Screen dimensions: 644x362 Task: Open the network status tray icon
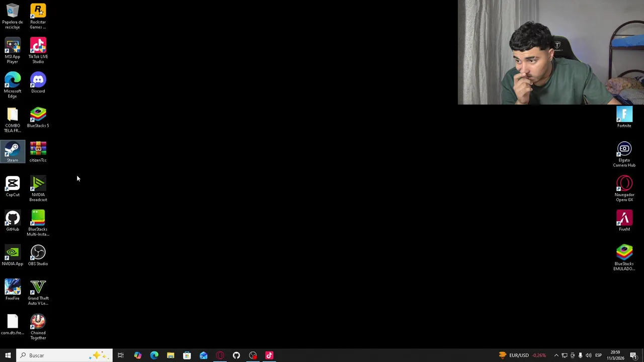(564, 355)
